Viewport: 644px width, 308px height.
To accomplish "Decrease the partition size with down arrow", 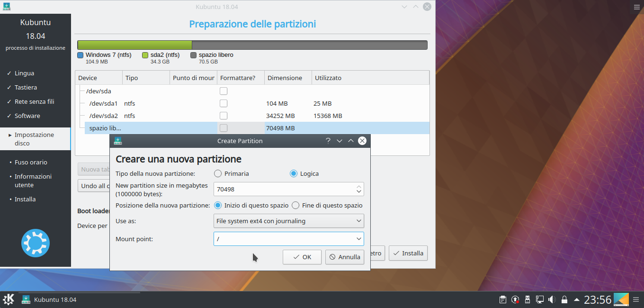I will point(359,192).
